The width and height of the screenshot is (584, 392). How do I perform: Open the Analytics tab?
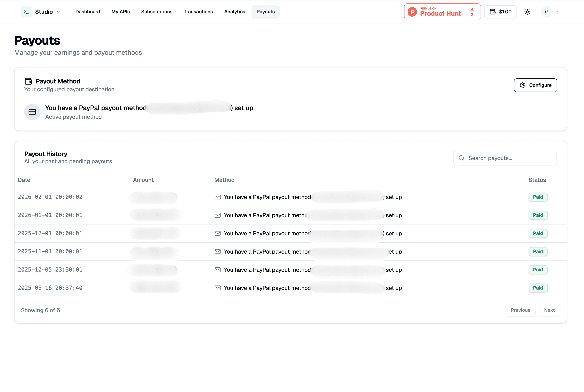click(x=234, y=12)
